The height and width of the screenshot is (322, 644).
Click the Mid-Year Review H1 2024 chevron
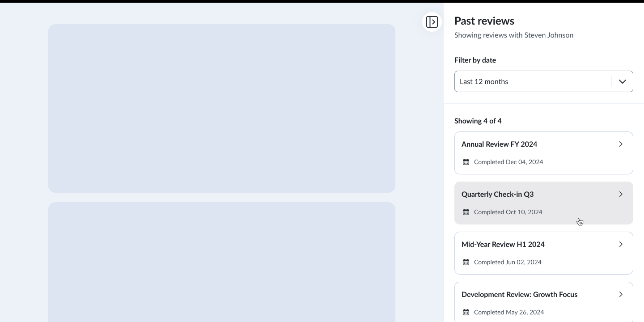[621, 244]
